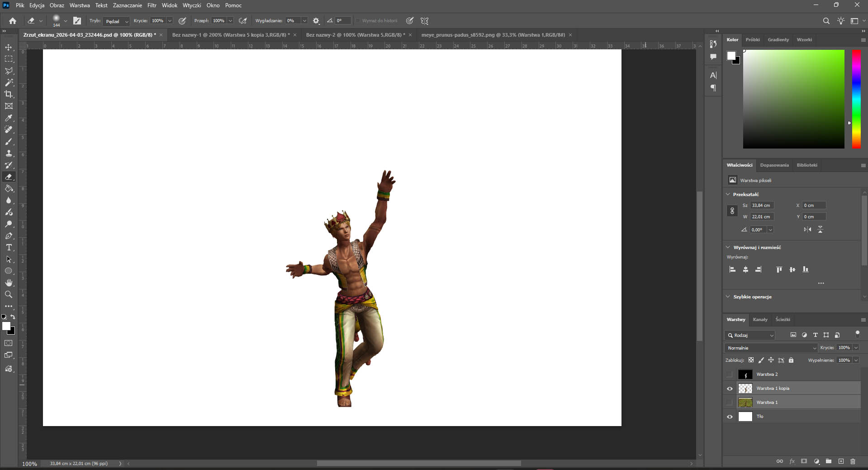Select the Move tool
Image resolution: width=868 pixels, height=470 pixels.
coord(9,48)
